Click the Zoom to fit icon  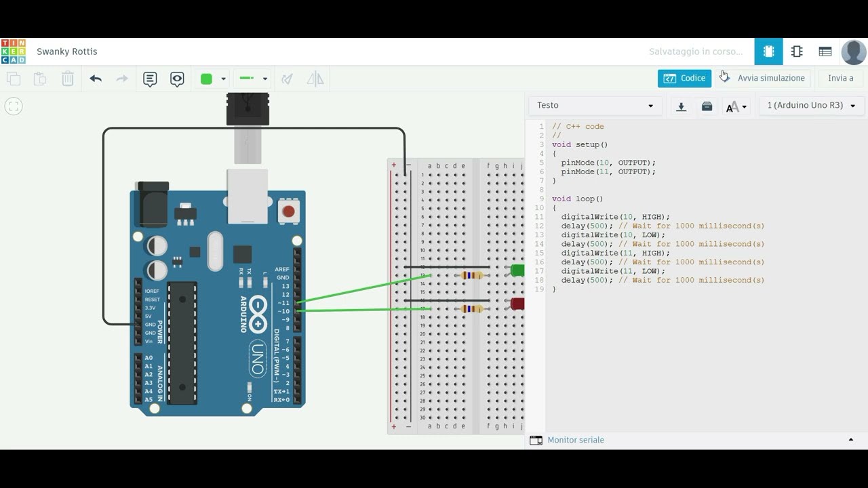click(x=14, y=106)
